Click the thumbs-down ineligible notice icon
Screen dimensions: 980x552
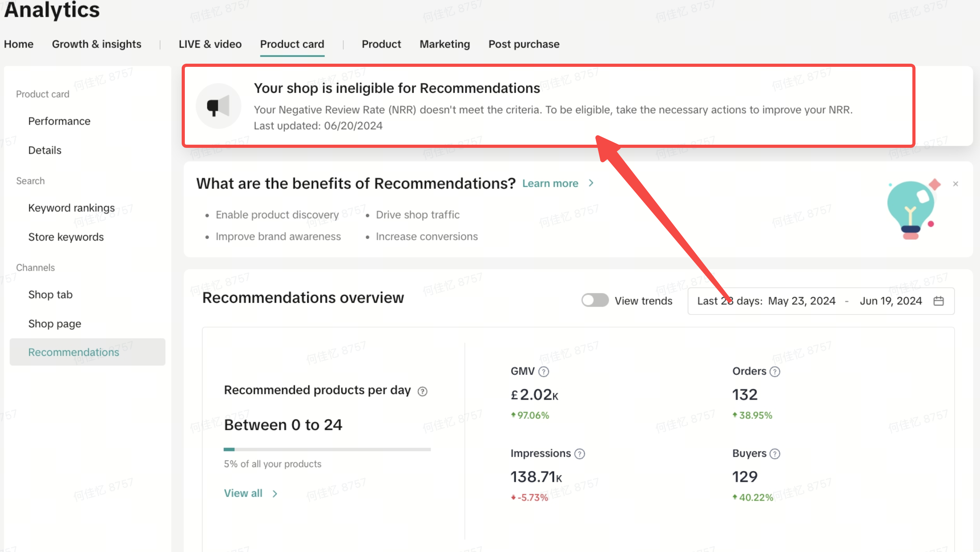pyautogui.click(x=218, y=106)
